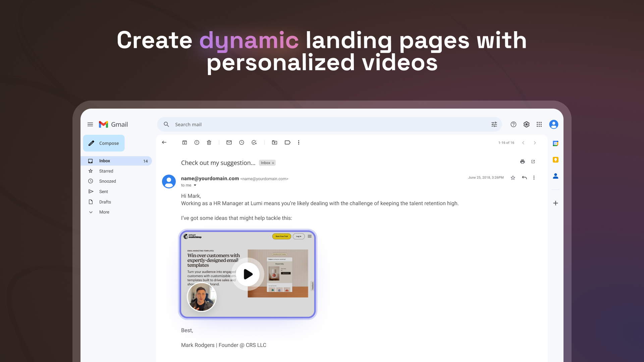Archive the open email
This screenshot has height=362, width=644.
(184, 142)
